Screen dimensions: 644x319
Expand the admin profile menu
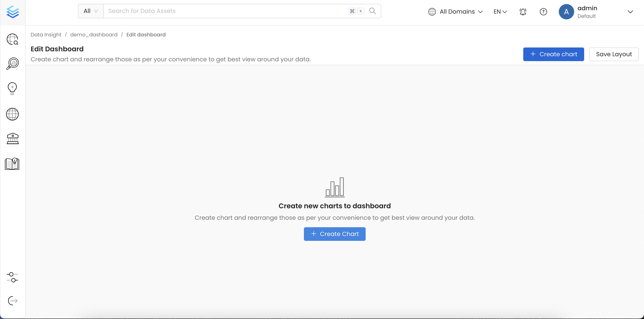[630, 12]
